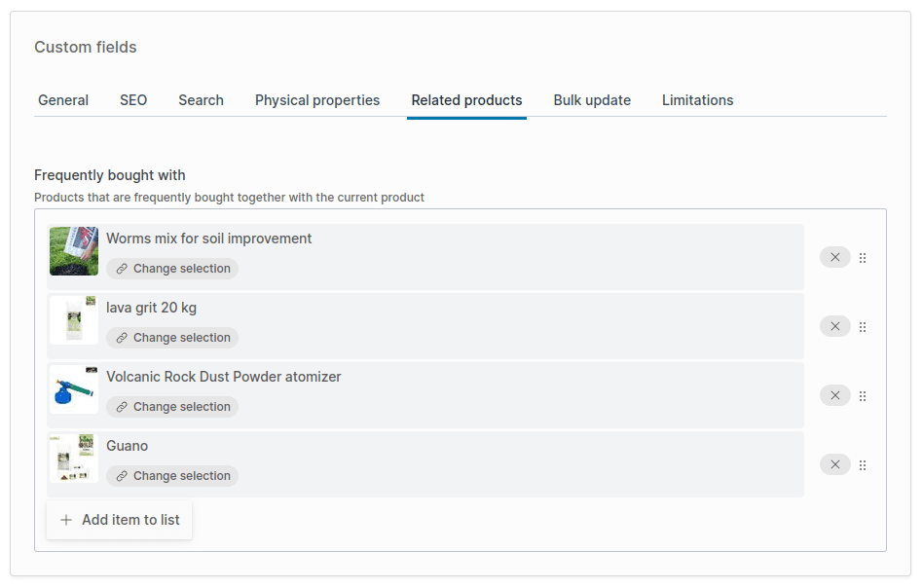Screen dimensions: 923x588
Task: Click drag handle icon for lava grit row
Action: pos(863,327)
